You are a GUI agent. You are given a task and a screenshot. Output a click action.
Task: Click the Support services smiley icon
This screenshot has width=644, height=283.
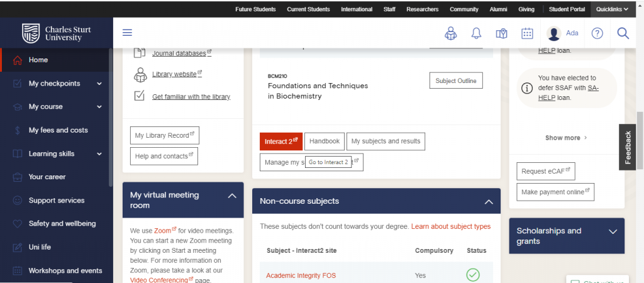click(x=17, y=201)
